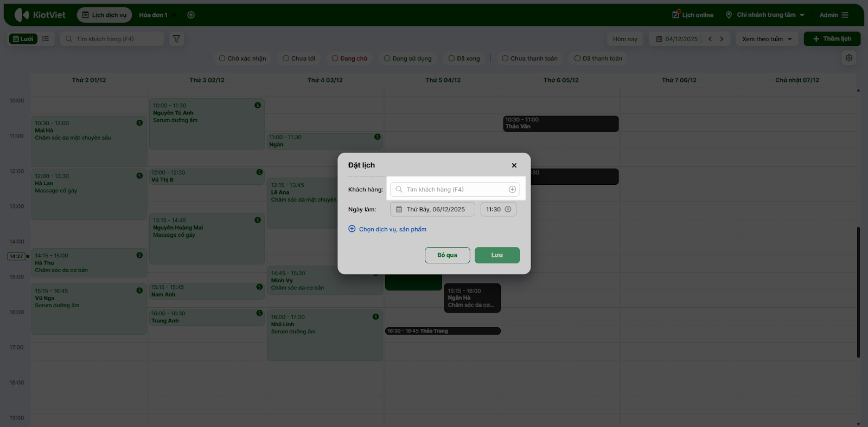Viewport: 868px width, 427px height.
Task: Go to next week arrow
Action: pyautogui.click(x=722, y=39)
